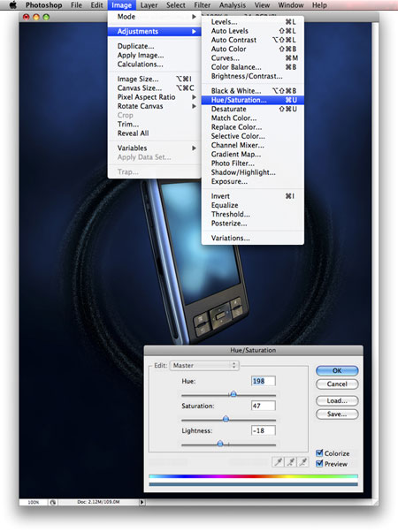398x532 pixels.
Task: Click Cancel in Hue/Saturation dialog
Action: point(337,384)
